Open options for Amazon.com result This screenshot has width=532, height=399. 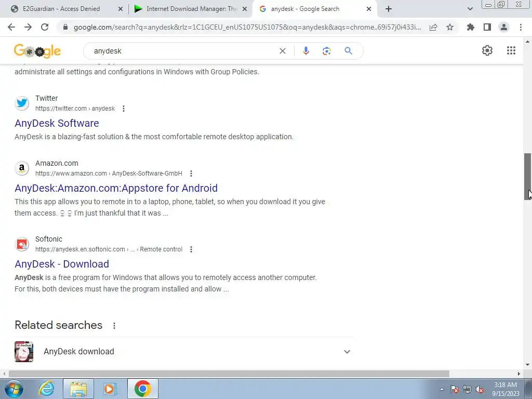191,174
